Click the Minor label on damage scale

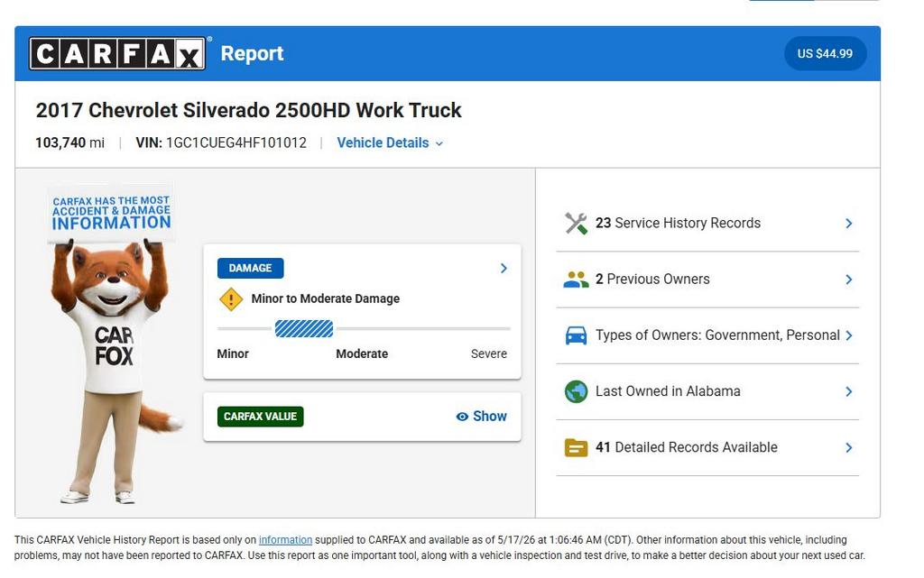tap(233, 353)
